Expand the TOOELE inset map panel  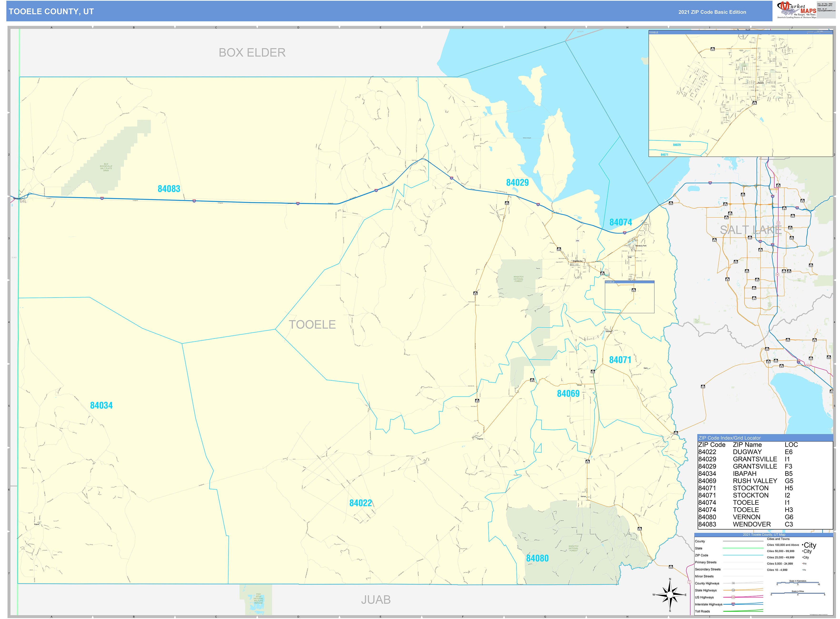pyautogui.click(x=654, y=33)
